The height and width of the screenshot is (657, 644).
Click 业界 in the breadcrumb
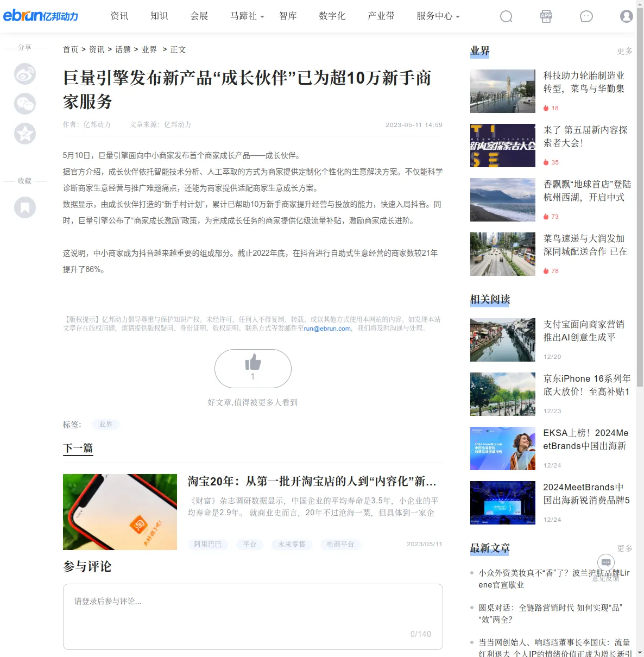click(149, 49)
